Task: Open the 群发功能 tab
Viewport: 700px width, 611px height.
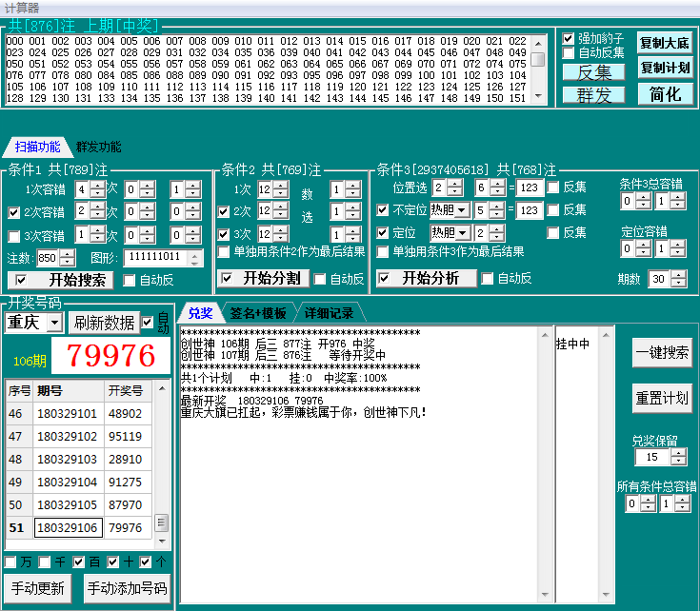Action: tap(98, 147)
